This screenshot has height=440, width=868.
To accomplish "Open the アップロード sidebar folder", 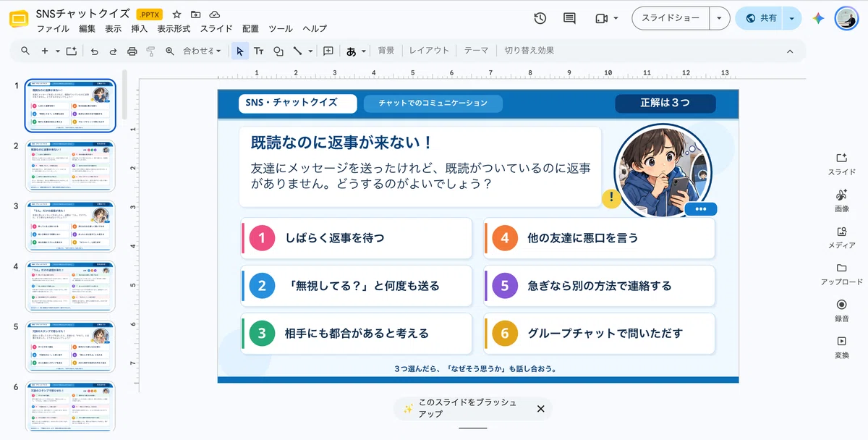I will (841, 274).
